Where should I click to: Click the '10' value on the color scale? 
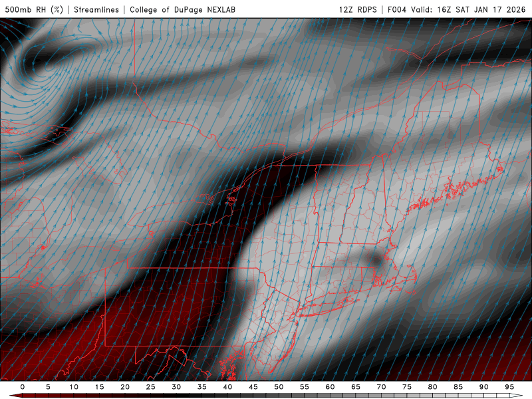point(74,387)
